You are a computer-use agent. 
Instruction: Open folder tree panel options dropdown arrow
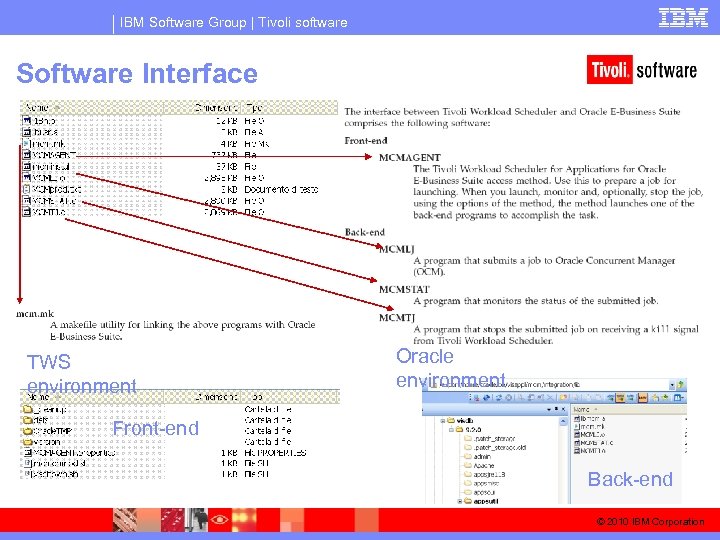click(x=549, y=409)
